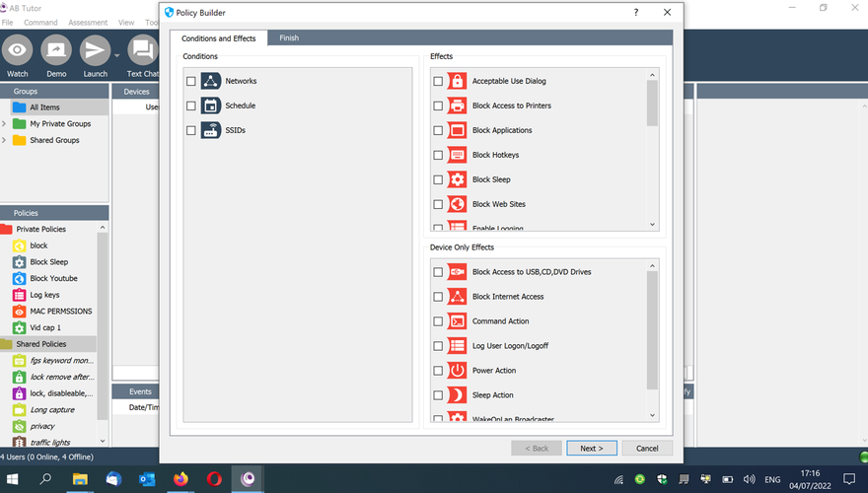The height and width of the screenshot is (493, 868).
Task: Click the Sleep Action moon icon
Action: (458, 395)
